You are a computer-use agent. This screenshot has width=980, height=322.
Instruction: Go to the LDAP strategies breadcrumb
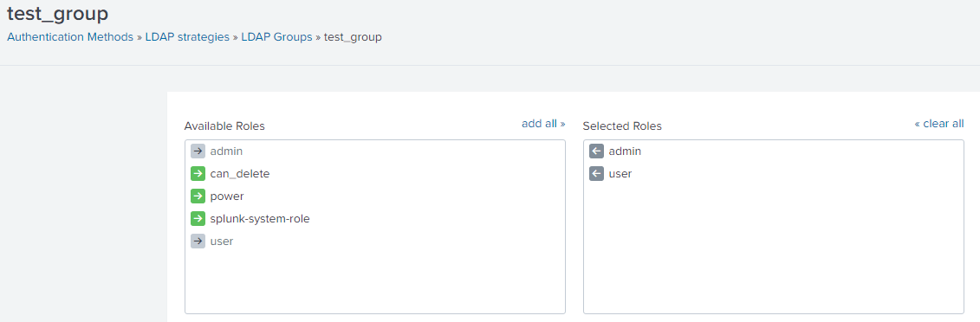pos(187,37)
